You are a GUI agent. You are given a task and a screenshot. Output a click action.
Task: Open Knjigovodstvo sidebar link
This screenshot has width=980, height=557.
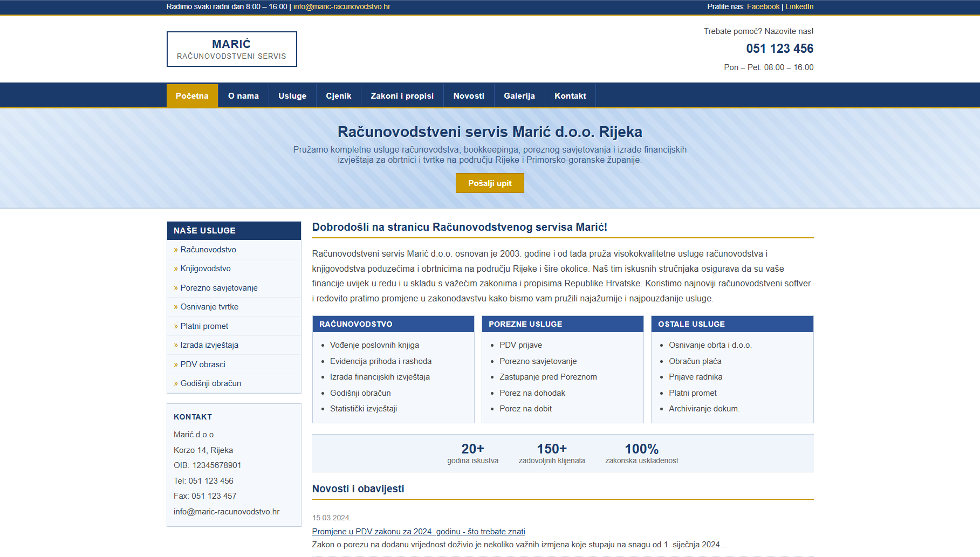234,269
